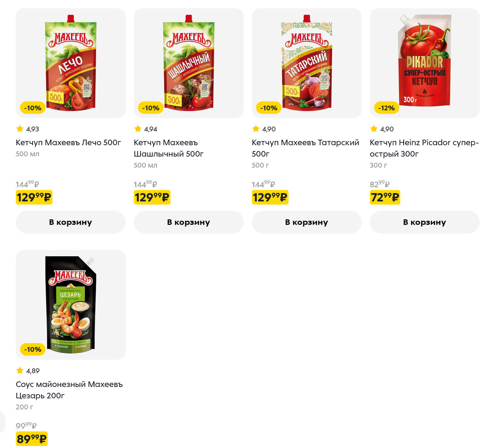Image resolution: width=489 pixels, height=448 pixels.
Task: Open the 'Соус майонезный Махеевъ Цезарь' title link
Action: 69,390
